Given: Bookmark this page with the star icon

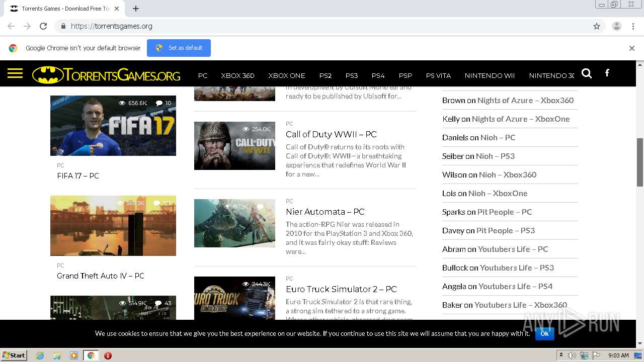Looking at the screenshot, I should point(597,26).
